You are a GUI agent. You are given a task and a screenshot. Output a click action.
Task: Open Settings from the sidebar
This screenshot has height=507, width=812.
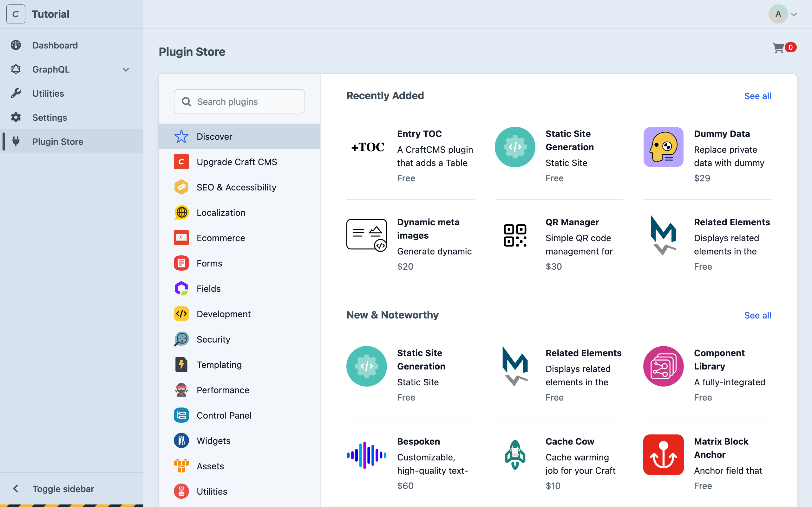(49, 117)
